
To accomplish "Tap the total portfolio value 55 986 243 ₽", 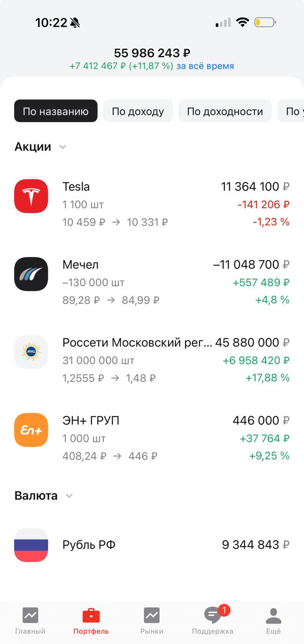I will (x=152, y=53).
